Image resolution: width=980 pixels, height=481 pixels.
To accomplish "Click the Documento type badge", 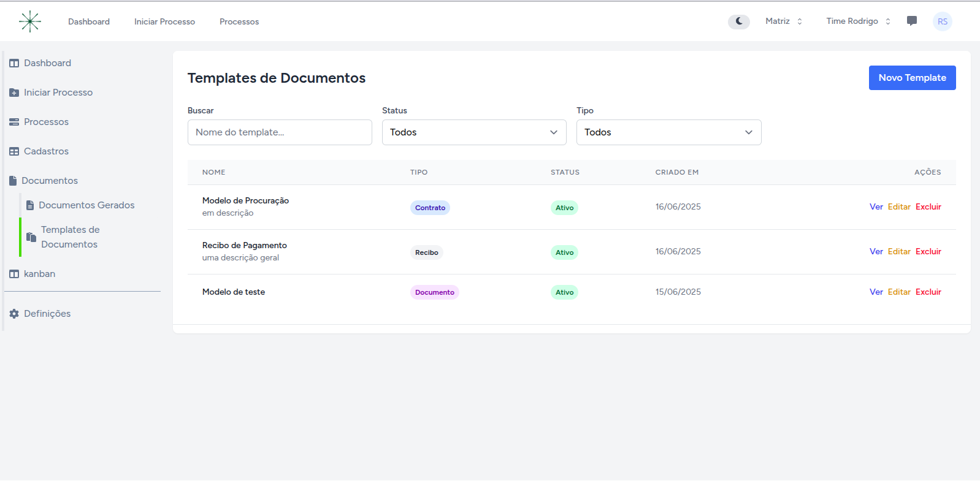I will [x=434, y=292].
